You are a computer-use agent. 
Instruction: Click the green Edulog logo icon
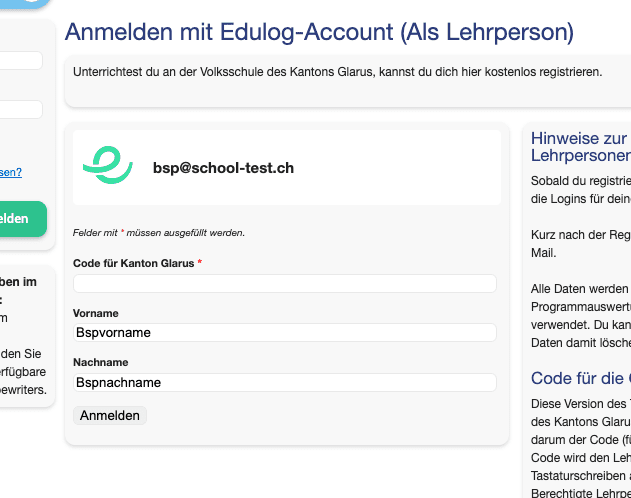[x=108, y=165]
